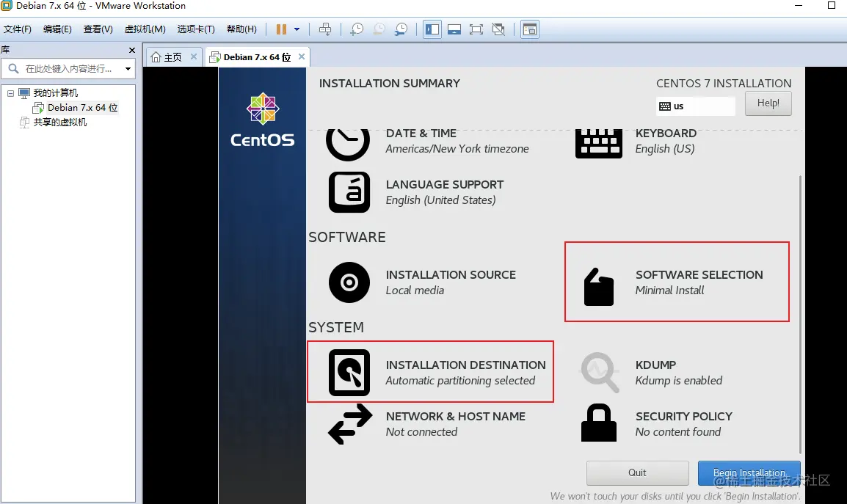Open LANGUAGE SUPPORT English (United States) label
The width and height of the screenshot is (847, 504).
(x=445, y=192)
